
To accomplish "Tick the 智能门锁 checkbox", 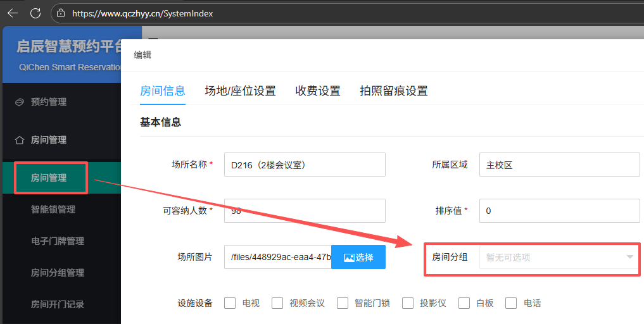I will [343, 303].
